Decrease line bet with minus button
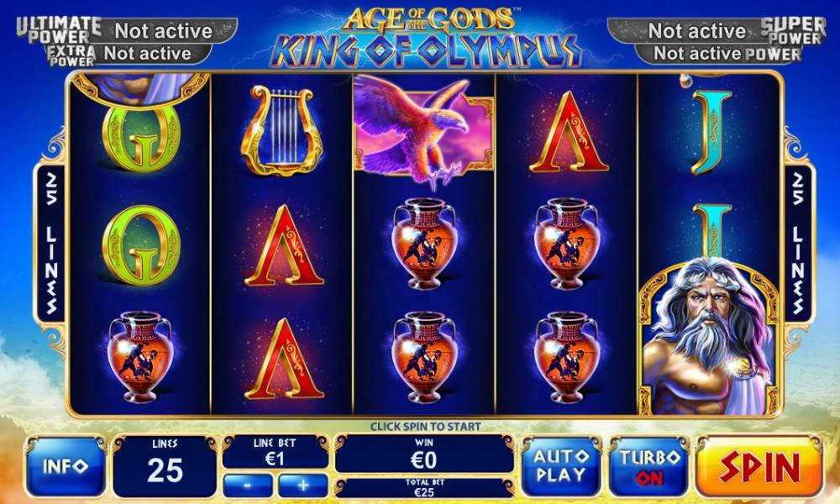The image size is (840, 504). coord(248,485)
